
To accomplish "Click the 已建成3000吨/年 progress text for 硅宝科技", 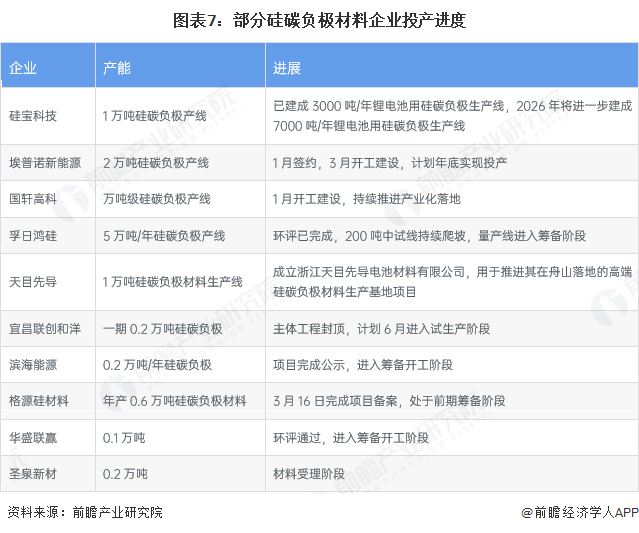I will (452, 116).
